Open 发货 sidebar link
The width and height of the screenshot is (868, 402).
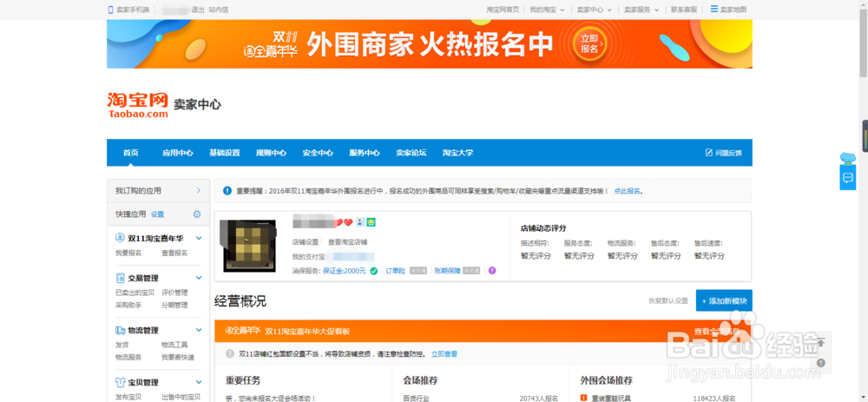pyautogui.click(x=122, y=345)
